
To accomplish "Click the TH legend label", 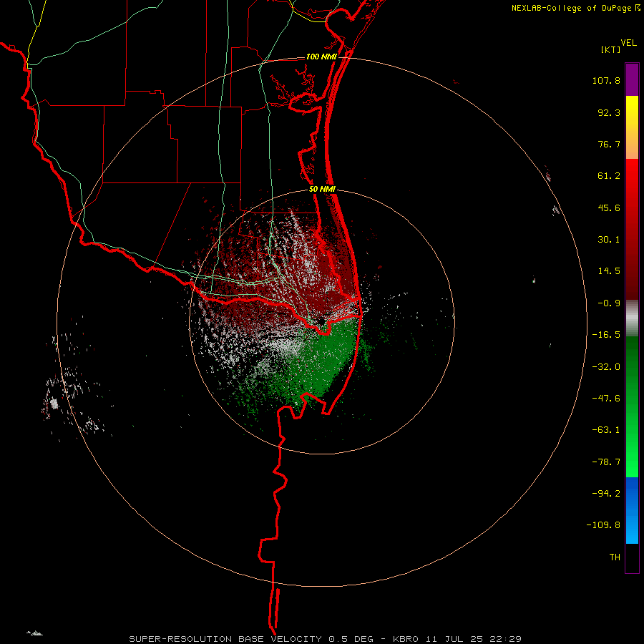I will pos(615,557).
